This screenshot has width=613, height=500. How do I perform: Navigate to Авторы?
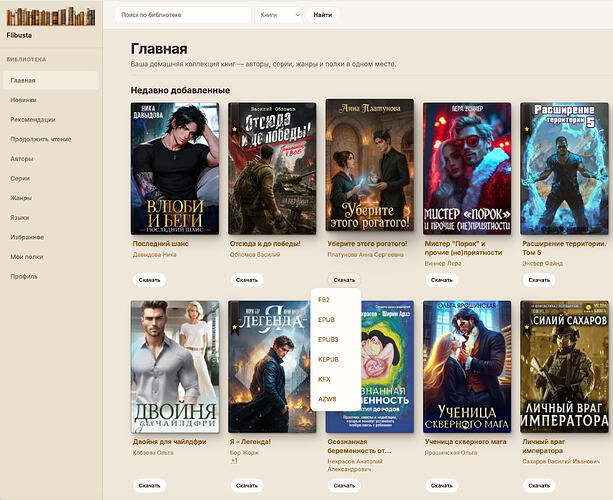(x=51, y=159)
